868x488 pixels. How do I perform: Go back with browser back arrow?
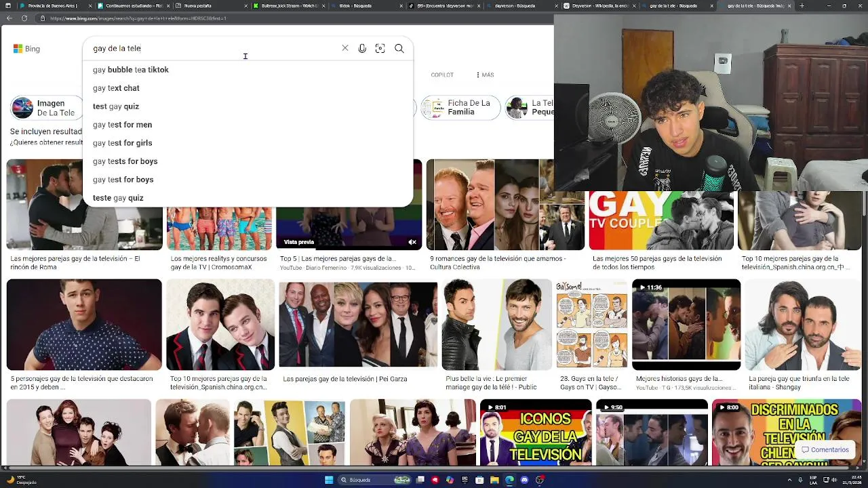coord(9,18)
